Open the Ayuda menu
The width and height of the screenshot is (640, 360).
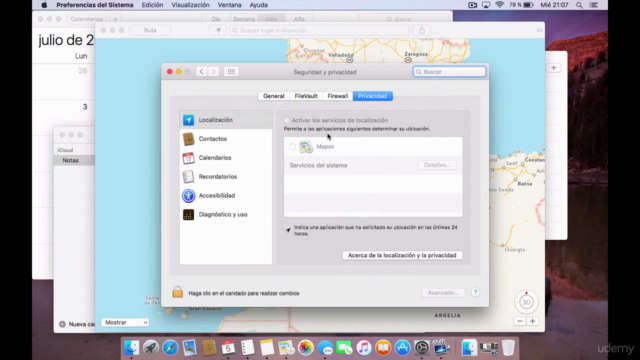click(x=258, y=5)
